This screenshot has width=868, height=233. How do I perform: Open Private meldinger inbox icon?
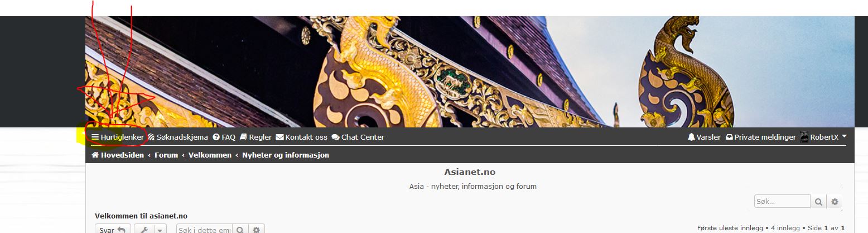pyautogui.click(x=729, y=137)
